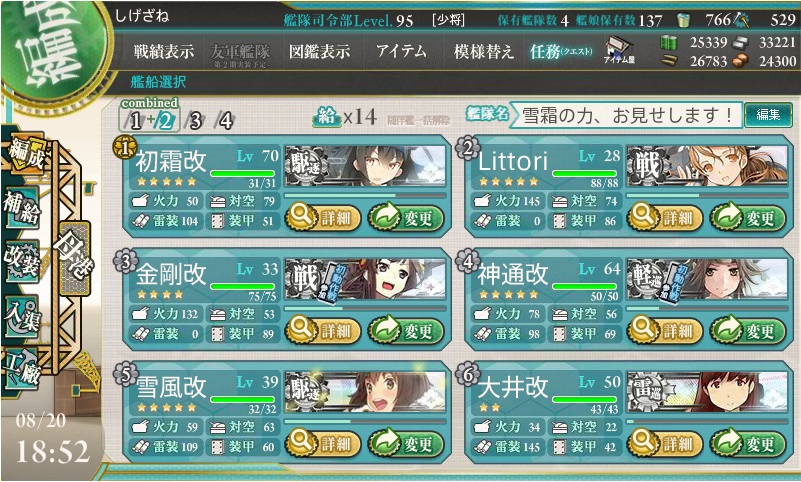This screenshot has height=482, width=801.
Task: Open 図鑑表示 encyclopedia menu
Action: (320, 51)
